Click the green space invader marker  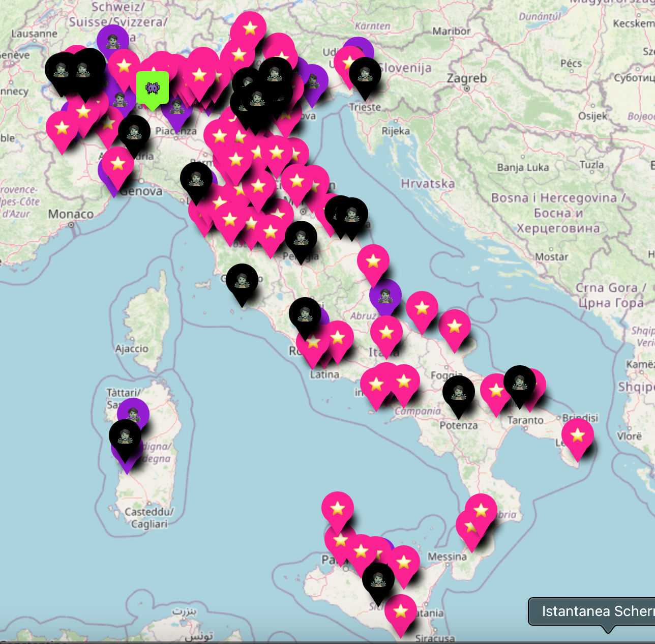click(x=152, y=88)
